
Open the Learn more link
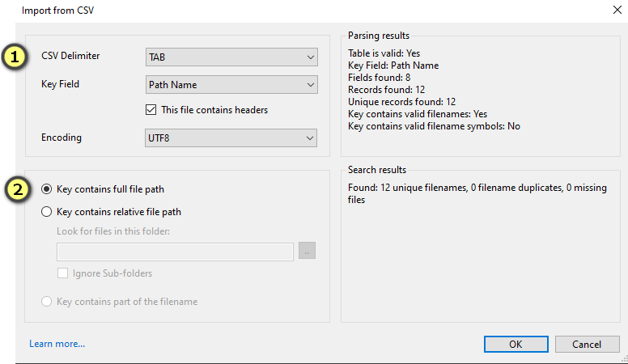[x=57, y=344]
